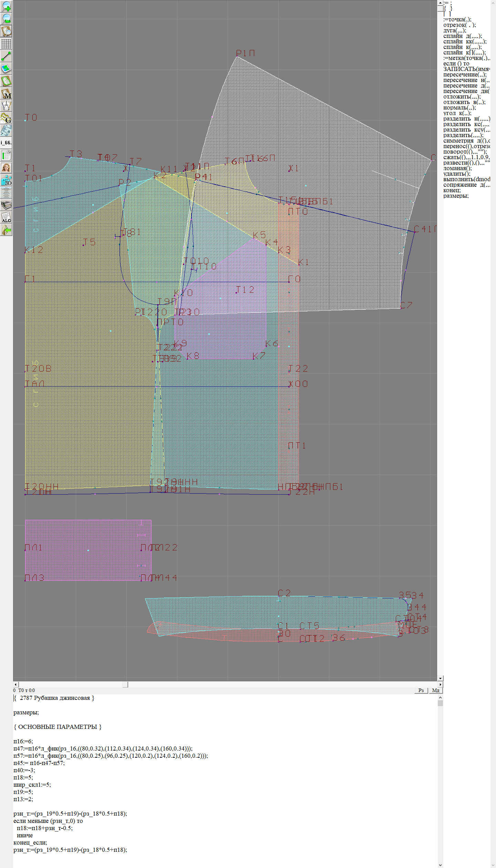The width and height of the screenshot is (496, 868).
Task: Click the code editor scrollbar up arrow
Action: point(440,697)
